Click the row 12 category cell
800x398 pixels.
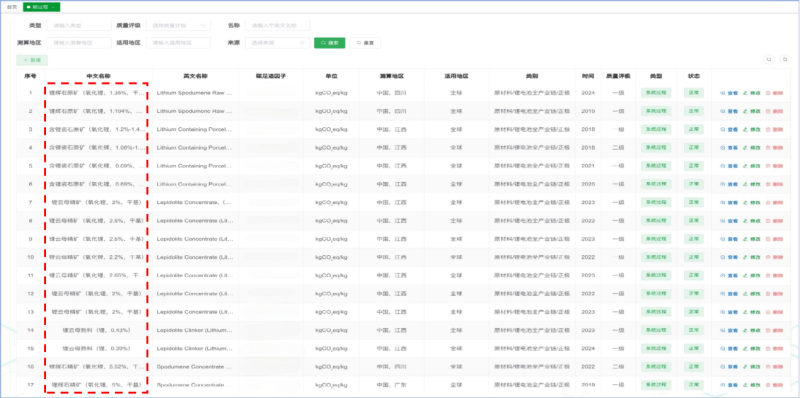click(x=532, y=294)
